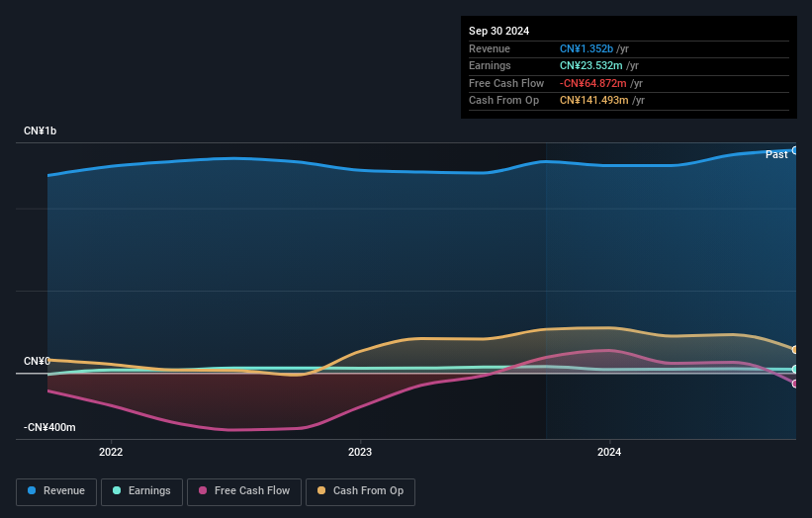812x518 pixels.
Task: Click the -CN¥64.872m free cash flow value
Action: pyautogui.click(x=593, y=83)
